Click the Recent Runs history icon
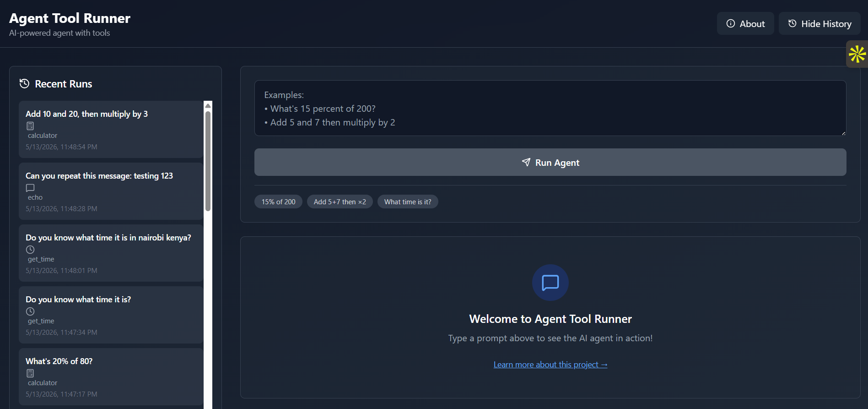868x409 pixels. (24, 83)
